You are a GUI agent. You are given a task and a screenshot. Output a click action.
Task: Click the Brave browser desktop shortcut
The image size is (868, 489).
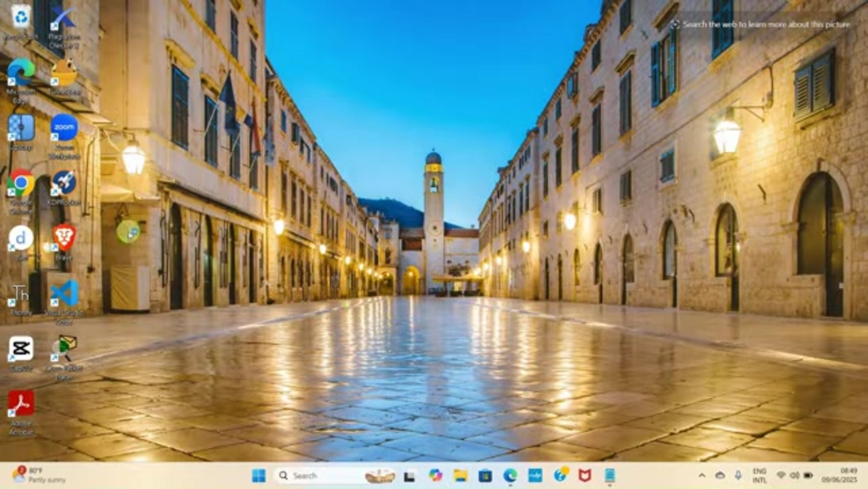64,236
